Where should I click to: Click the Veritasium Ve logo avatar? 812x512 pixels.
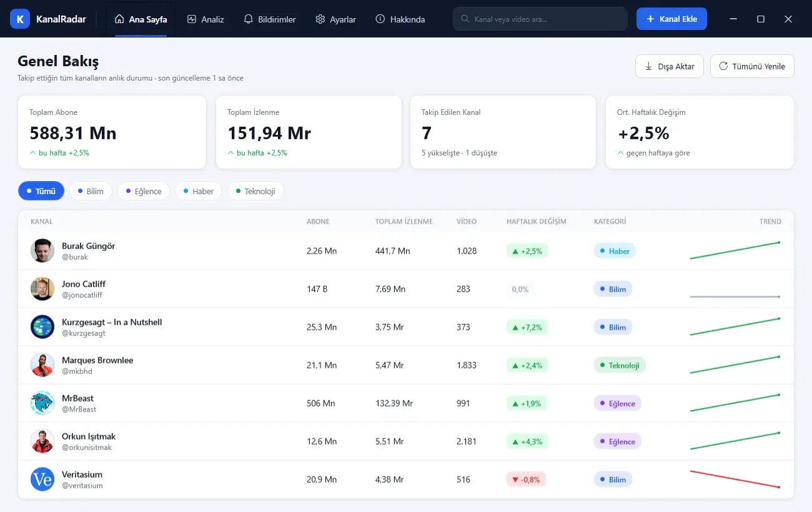(x=42, y=480)
